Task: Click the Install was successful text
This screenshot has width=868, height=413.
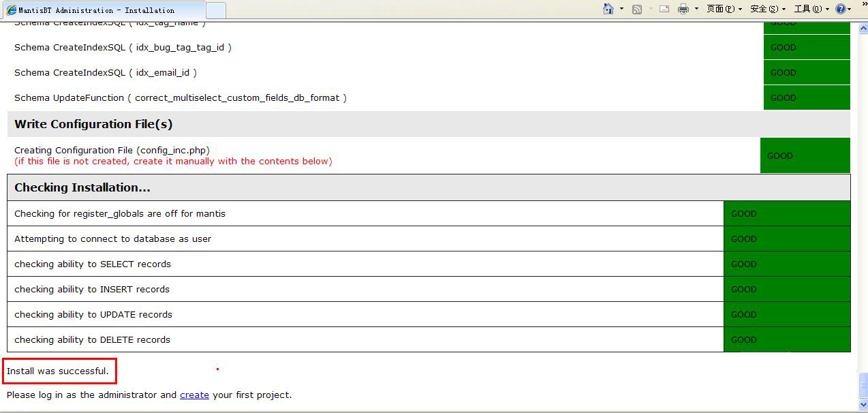Action: click(x=58, y=371)
